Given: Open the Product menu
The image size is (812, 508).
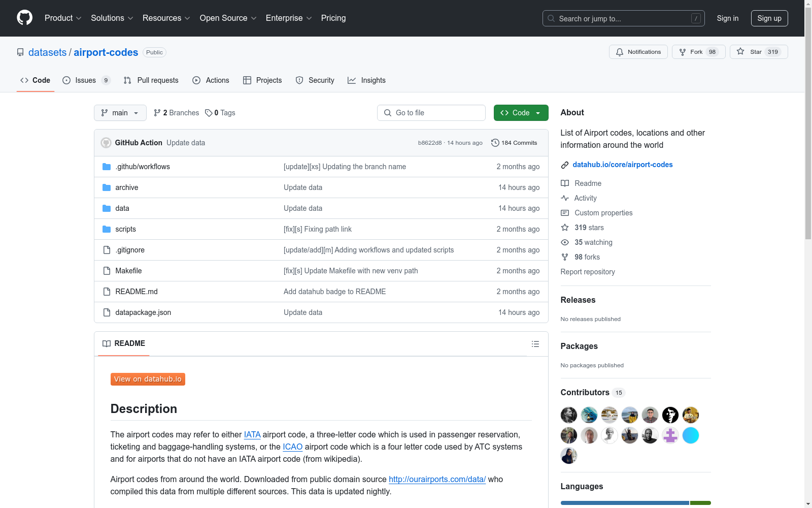Looking at the screenshot, I should (63, 18).
